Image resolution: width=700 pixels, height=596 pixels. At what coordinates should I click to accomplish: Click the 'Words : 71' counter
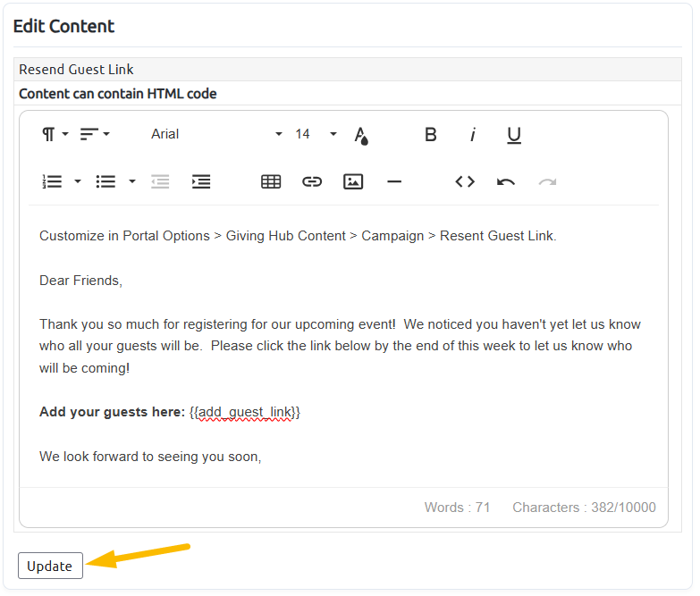click(x=457, y=508)
